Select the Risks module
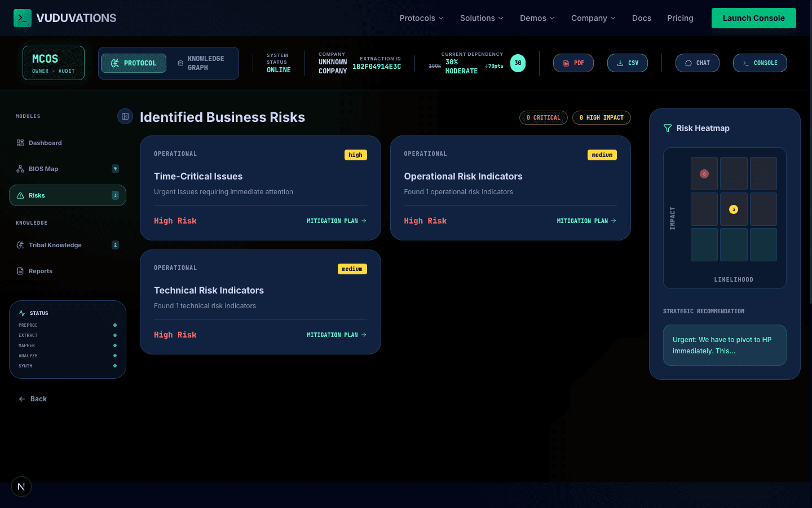This screenshot has height=508, width=812. [68, 195]
